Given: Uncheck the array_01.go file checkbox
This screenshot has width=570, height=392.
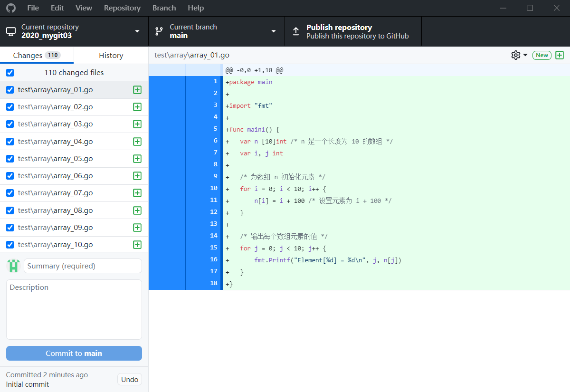Looking at the screenshot, I should (10, 90).
